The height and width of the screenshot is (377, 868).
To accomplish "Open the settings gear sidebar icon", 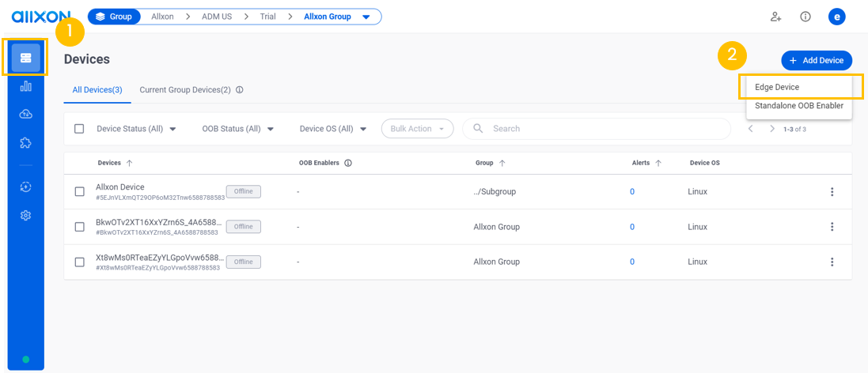I will pos(25,216).
